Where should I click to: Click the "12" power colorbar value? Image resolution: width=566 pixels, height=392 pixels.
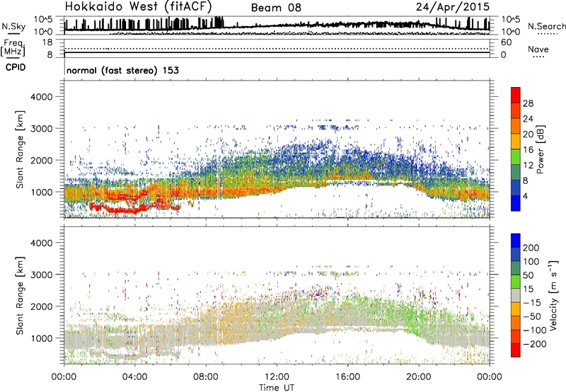[x=528, y=166]
